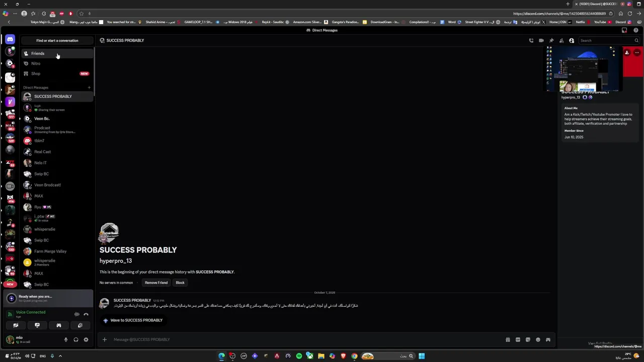Screen dimensions: 644x362
Task: Open Shop tab
Action: pos(57,73)
